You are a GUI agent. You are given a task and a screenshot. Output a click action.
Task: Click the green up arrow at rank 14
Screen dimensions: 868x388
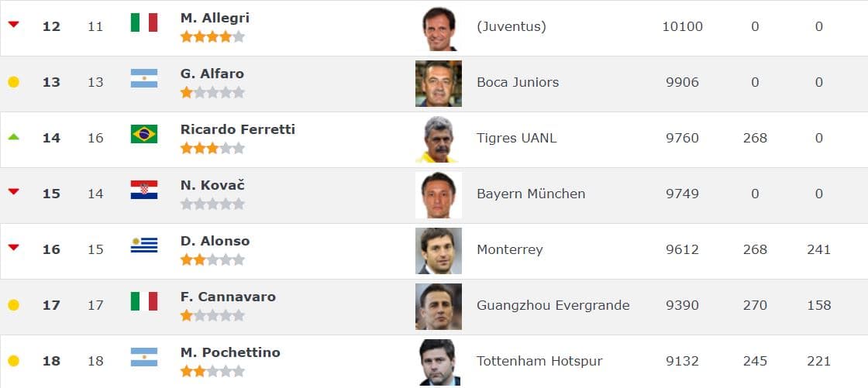13,137
